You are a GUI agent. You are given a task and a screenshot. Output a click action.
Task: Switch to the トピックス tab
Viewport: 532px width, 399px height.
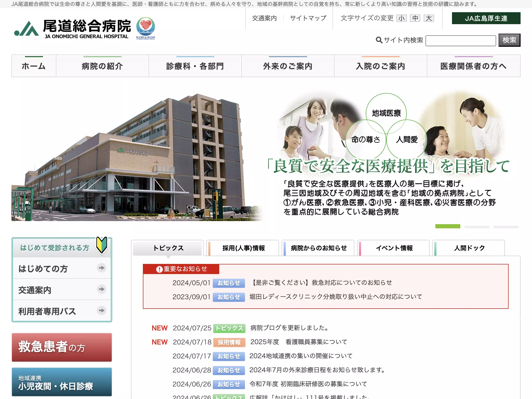[x=168, y=248]
